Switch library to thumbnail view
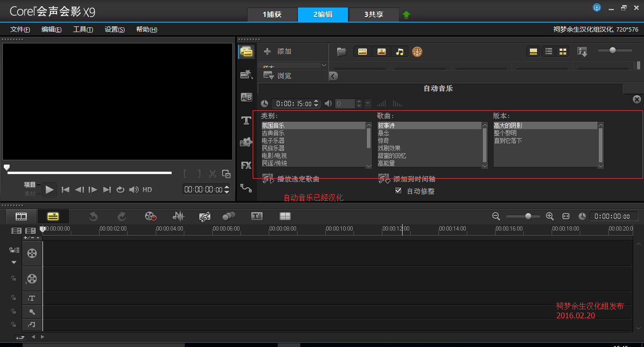Image resolution: width=644 pixels, height=347 pixels. (562, 51)
